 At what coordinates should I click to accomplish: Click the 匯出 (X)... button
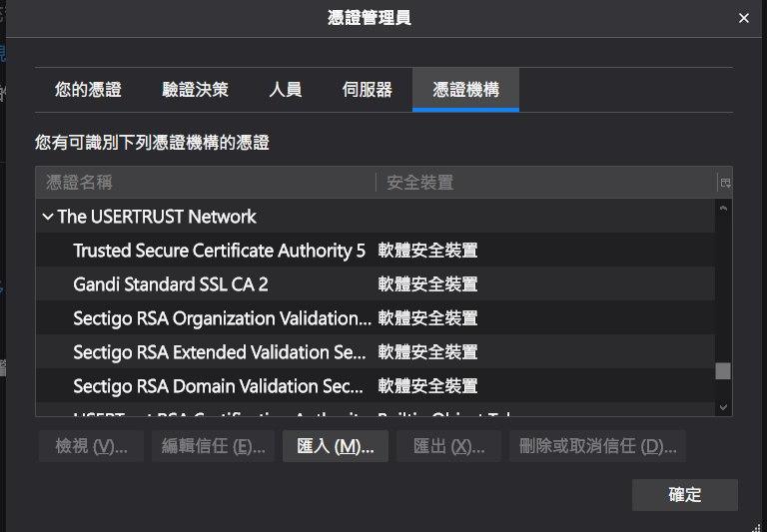pyautogui.click(x=449, y=446)
